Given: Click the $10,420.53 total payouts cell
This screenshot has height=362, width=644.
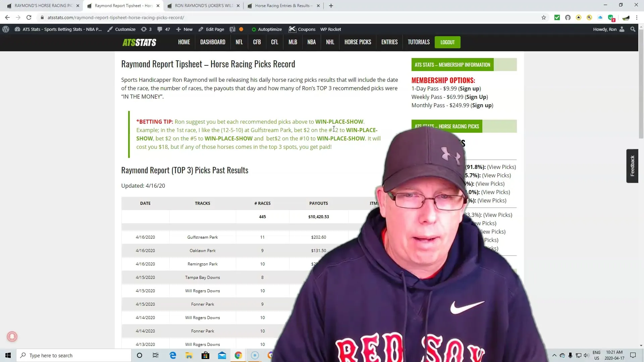Looking at the screenshot, I should tap(319, 217).
